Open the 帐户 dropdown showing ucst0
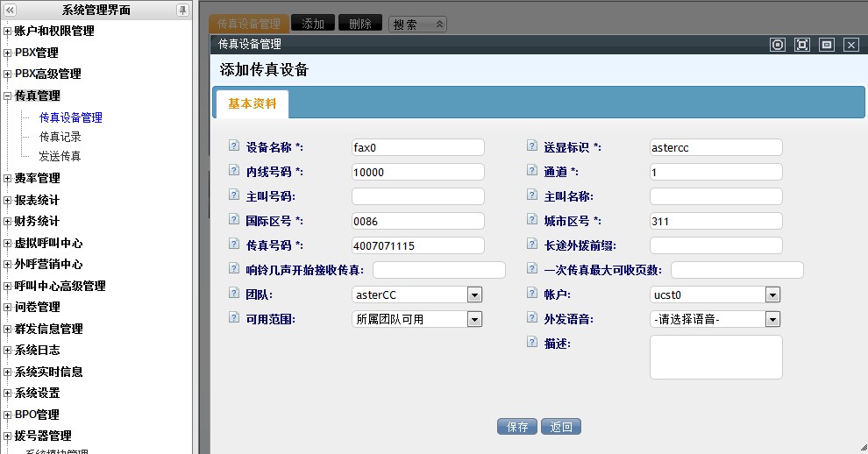868x454 pixels. coord(772,294)
